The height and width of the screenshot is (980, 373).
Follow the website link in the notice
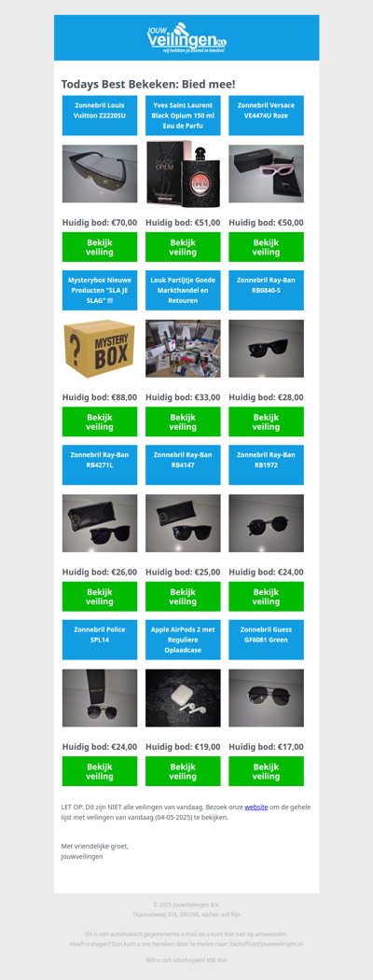pyautogui.click(x=256, y=807)
